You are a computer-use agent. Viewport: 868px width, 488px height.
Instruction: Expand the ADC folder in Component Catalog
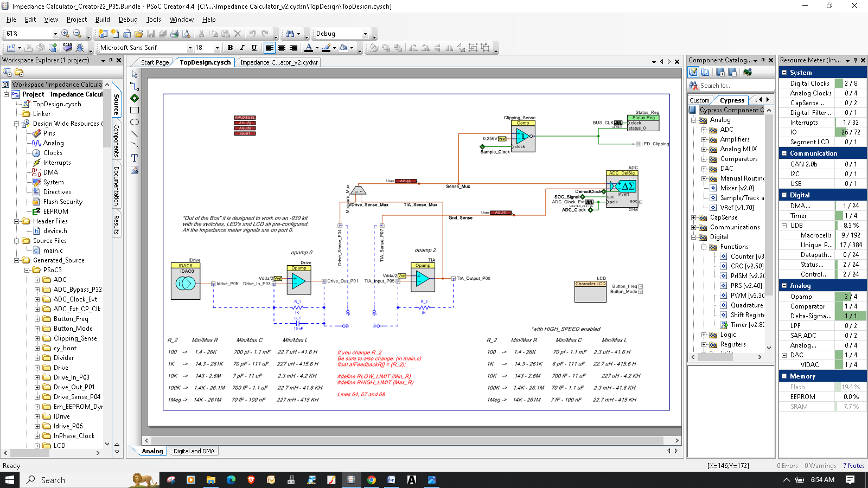(x=704, y=130)
